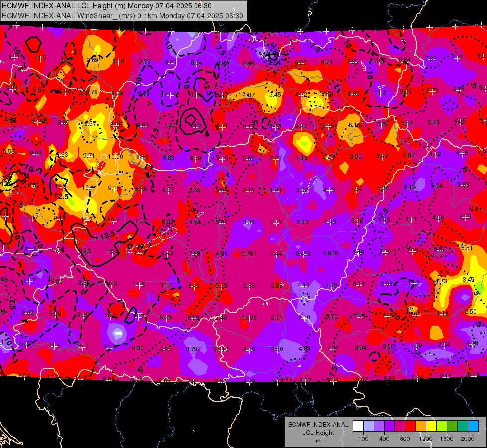487x448 pixels.
Task: Click the legend tick value 100
Action: coord(363,439)
